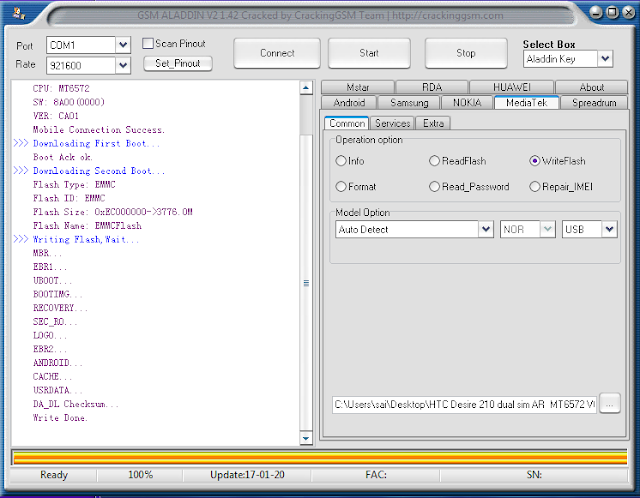The width and height of the screenshot is (640, 498).
Task: Maximize the GSM Aladdin window
Action: click(x=612, y=13)
